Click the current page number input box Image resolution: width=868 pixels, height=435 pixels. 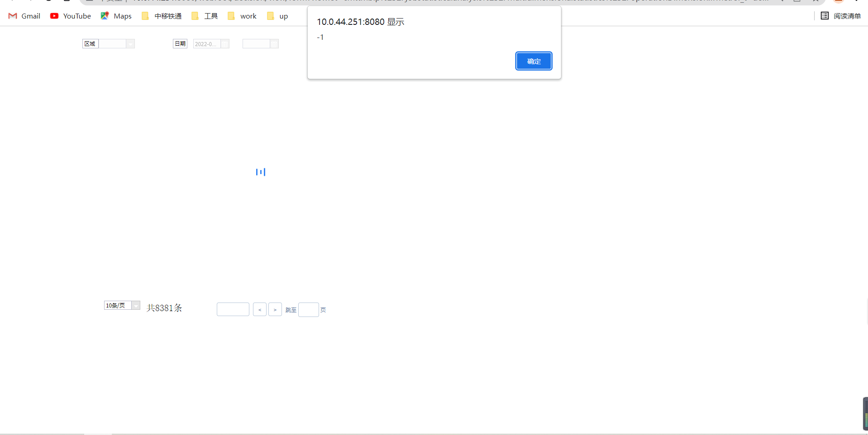(233, 309)
